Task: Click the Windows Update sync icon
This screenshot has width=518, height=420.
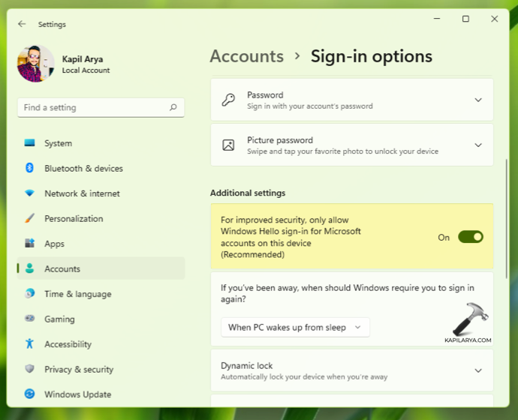Action: coord(29,394)
